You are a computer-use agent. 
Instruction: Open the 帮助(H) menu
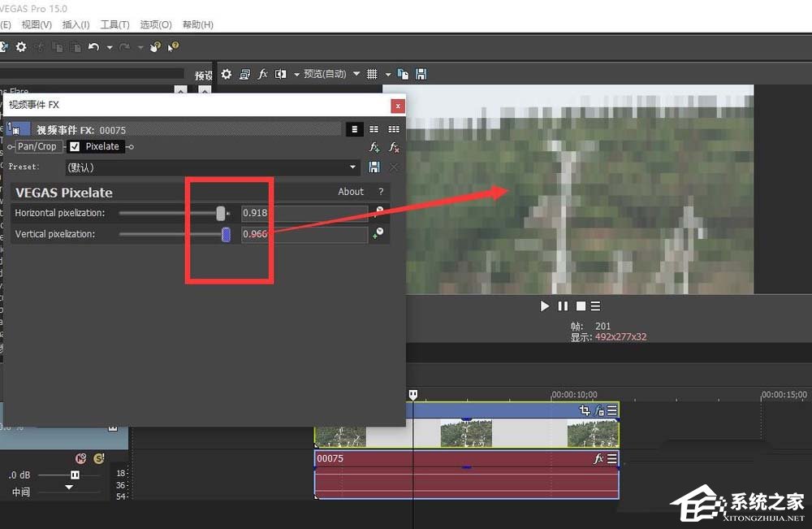197,24
